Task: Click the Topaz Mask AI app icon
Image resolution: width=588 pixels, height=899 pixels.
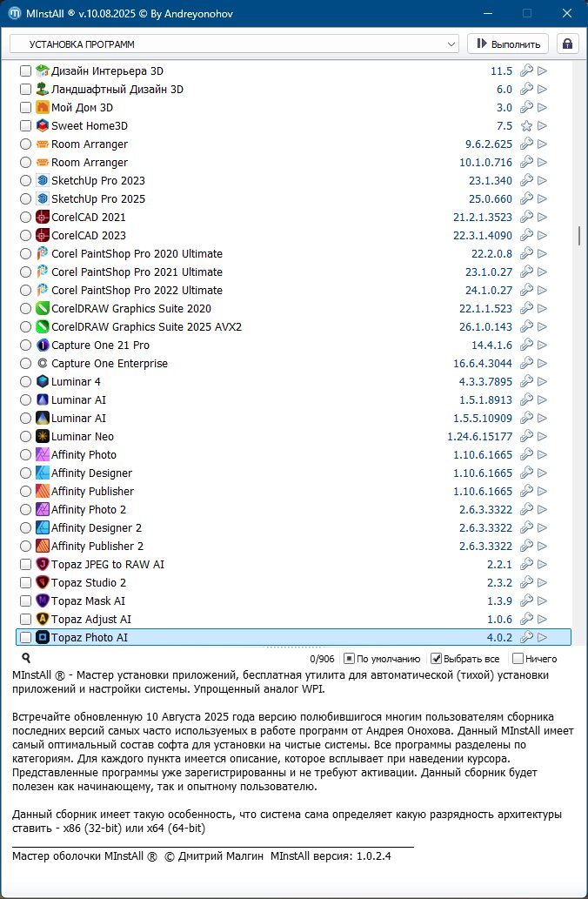Action: click(43, 601)
